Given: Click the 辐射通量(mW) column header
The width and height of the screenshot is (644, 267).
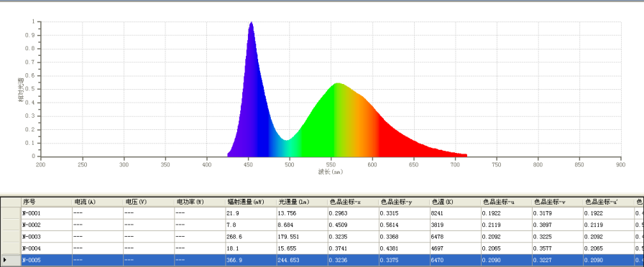Looking at the screenshot, I should click(251, 202).
